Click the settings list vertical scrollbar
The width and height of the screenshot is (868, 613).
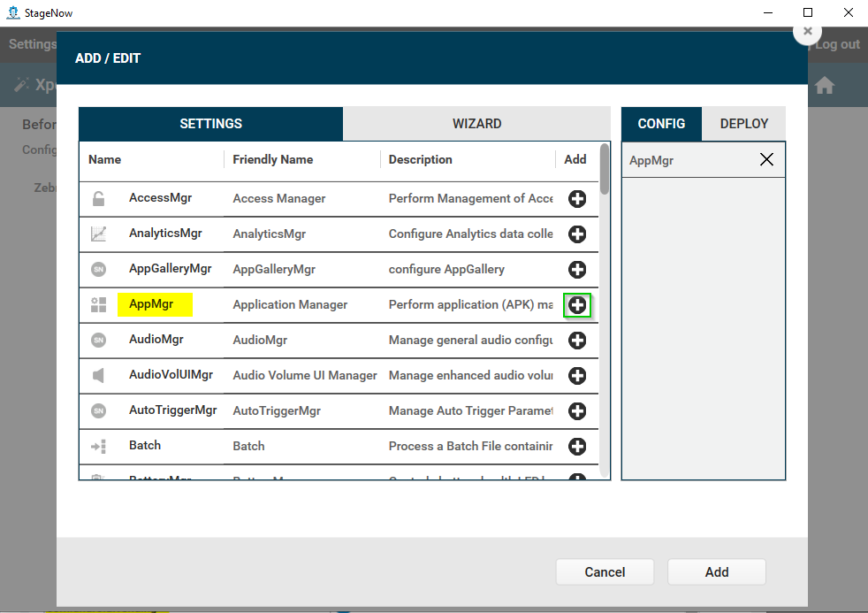point(605,168)
